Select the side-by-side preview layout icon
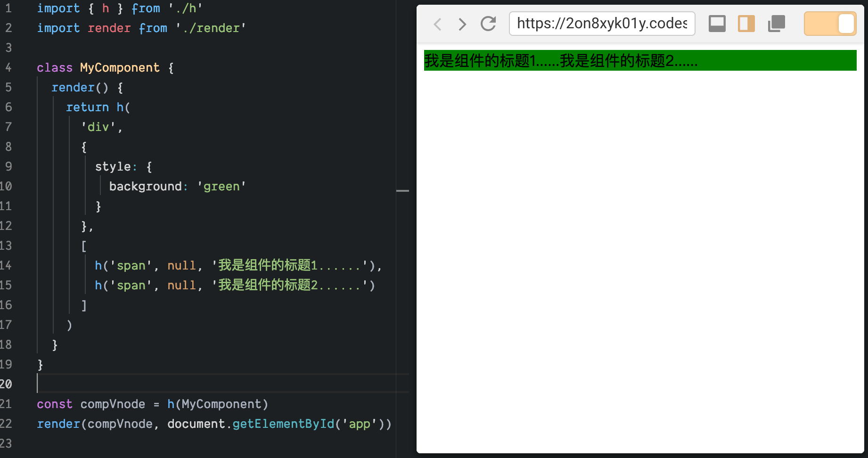This screenshot has width=868, height=458. coord(746,24)
